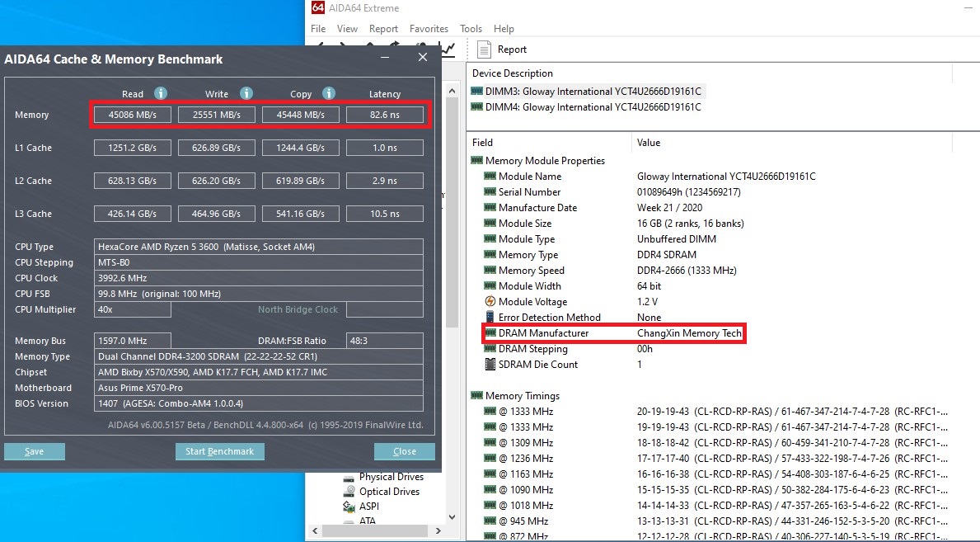This screenshot has width=980, height=542.
Task: Click the memory chip icon of DIMM4
Action: [477, 107]
